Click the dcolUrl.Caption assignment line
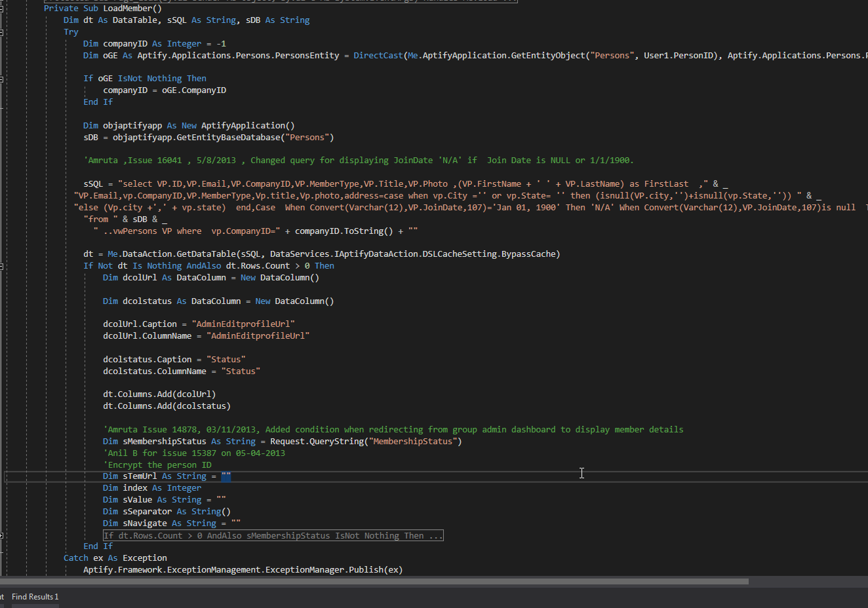The width and height of the screenshot is (868, 608). pyautogui.click(x=199, y=324)
